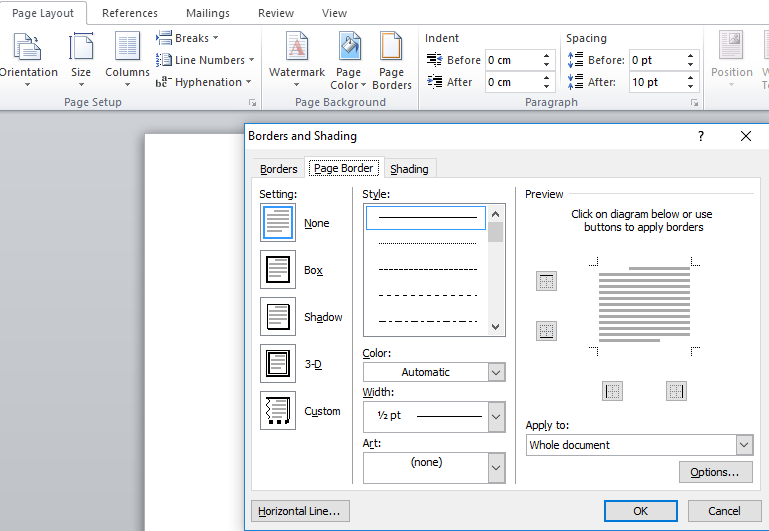Choose the Shadow border setting icon
Viewport: 769px width, 531px height.
click(x=278, y=317)
